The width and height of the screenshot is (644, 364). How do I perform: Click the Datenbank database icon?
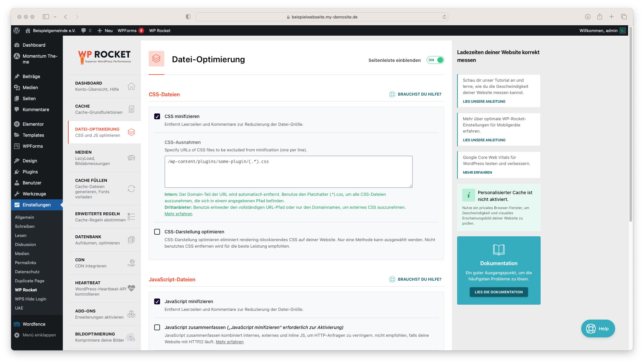coord(131,240)
